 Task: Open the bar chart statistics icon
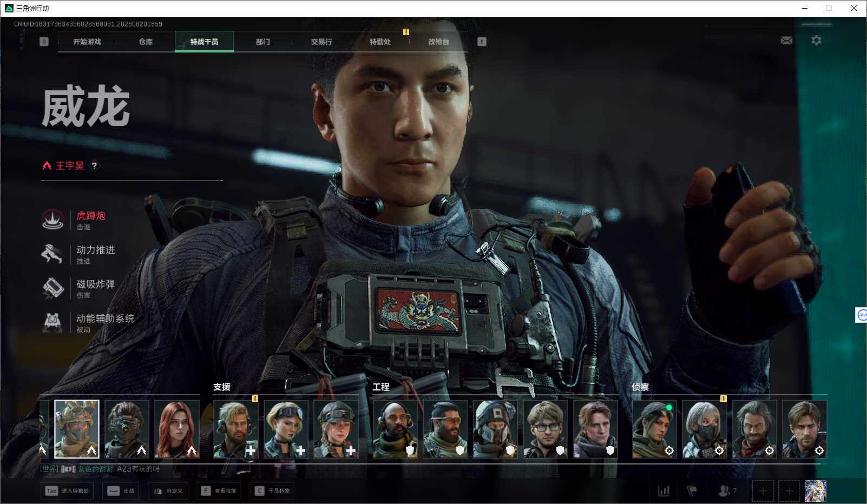tap(664, 491)
